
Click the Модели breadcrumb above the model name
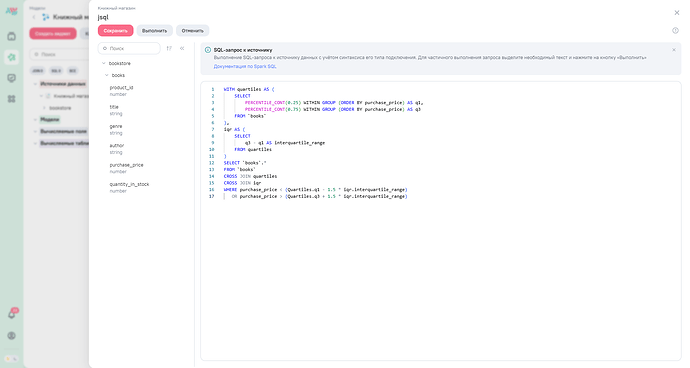pos(37,8)
